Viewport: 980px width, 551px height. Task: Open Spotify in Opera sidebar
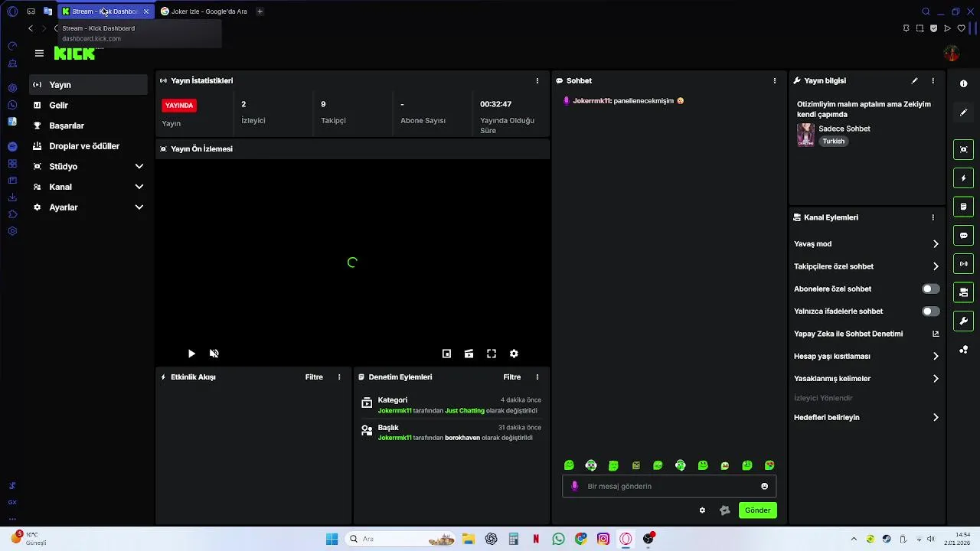pyautogui.click(x=12, y=146)
